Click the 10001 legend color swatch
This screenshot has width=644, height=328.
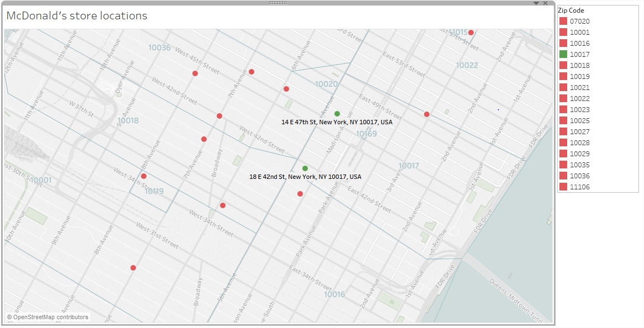coord(563,32)
